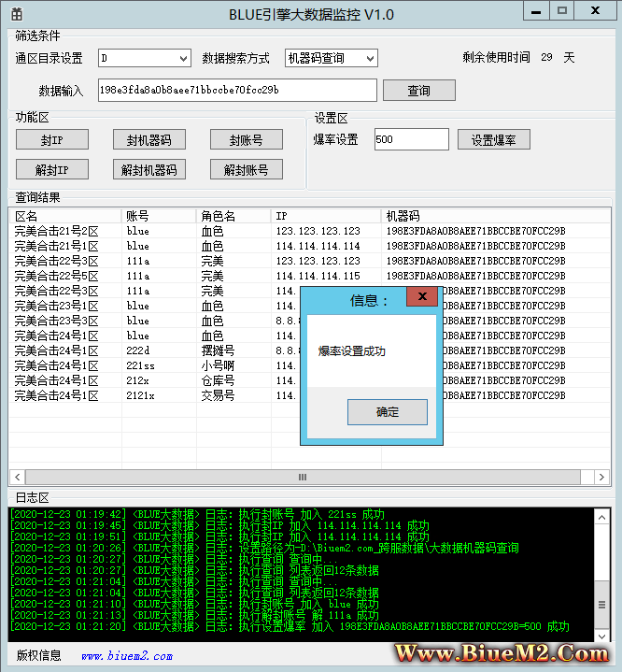Click the results horizontal scrollbar thumb

(x=302, y=477)
